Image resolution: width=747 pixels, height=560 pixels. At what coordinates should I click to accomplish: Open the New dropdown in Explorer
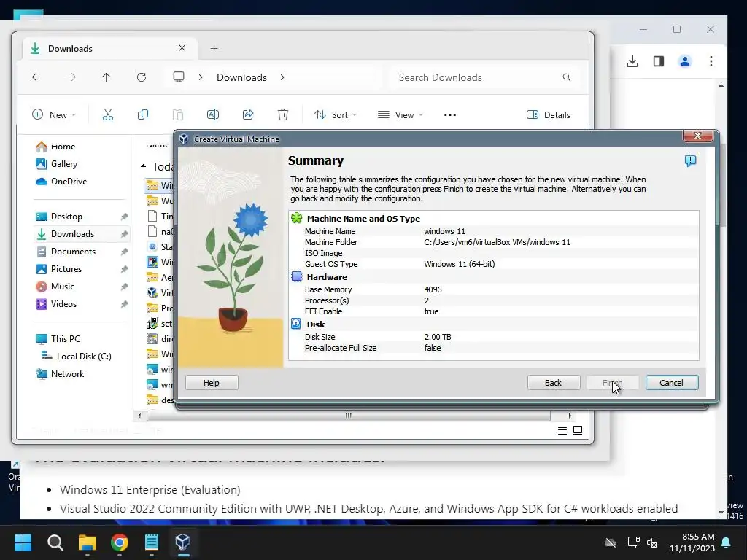pyautogui.click(x=54, y=114)
